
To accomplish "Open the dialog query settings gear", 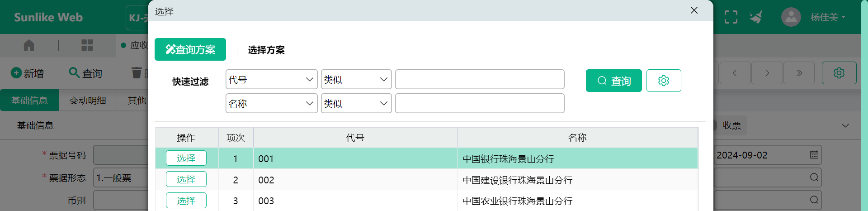I will [x=664, y=81].
